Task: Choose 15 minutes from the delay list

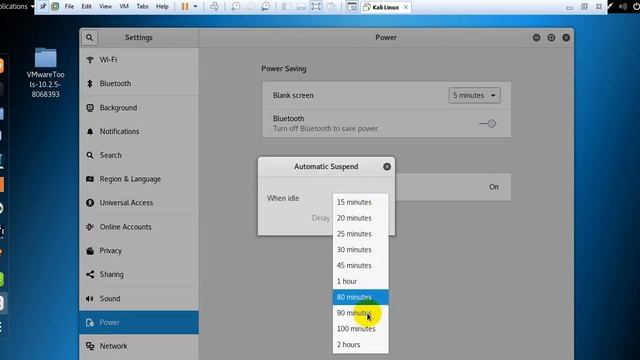Action: pyautogui.click(x=360, y=202)
